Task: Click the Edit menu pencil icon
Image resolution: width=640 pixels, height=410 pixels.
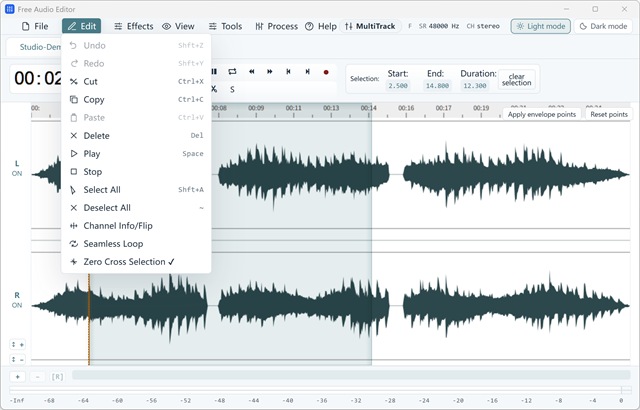Action: pyautogui.click(x=72, y=26)
